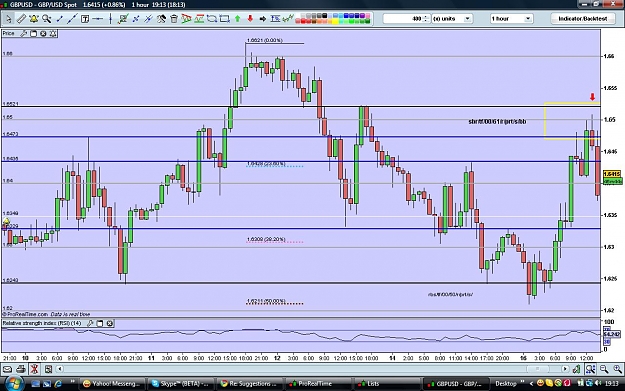Open the Lists taskbar window
The height and width of the screenshot is (391, 625).
coord(386,384)
